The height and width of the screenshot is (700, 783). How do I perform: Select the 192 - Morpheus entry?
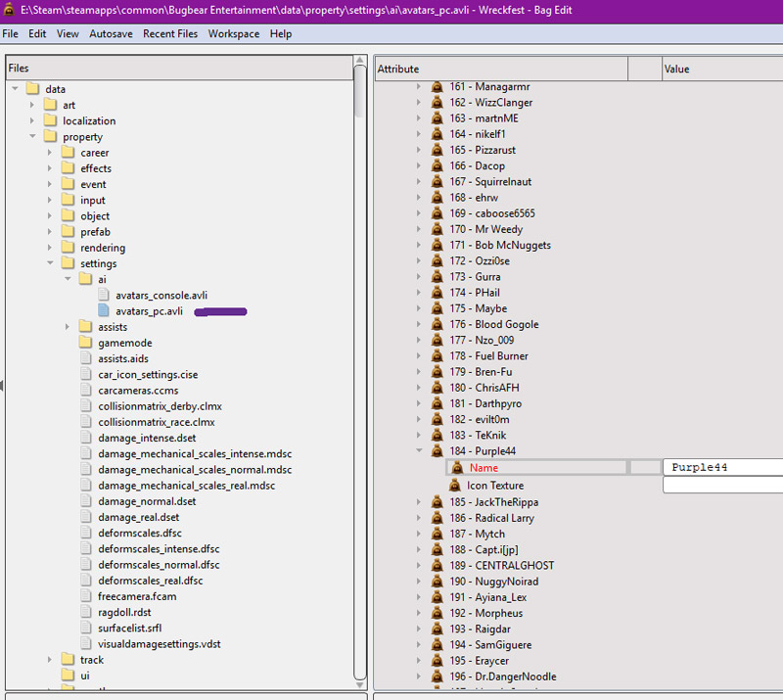pyautogui.click(x=485, y=613)
